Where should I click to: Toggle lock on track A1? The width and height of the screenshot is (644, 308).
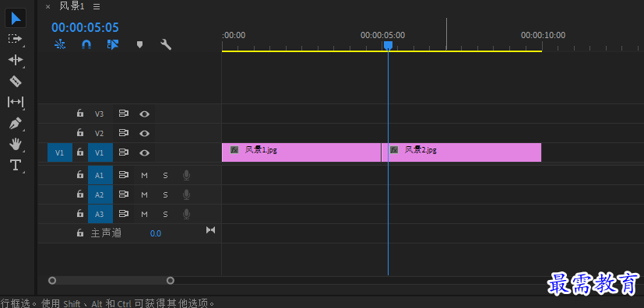[x=80, y=175]
